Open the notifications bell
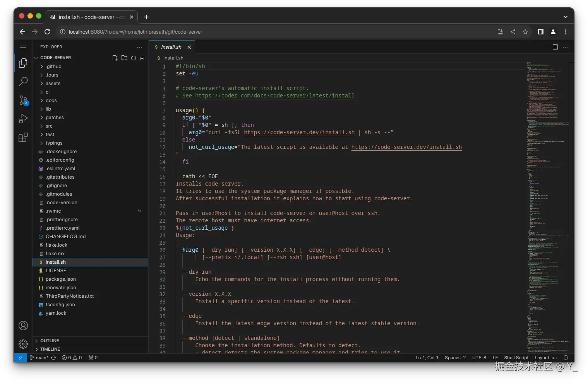The height and width of the screenshot is (382, 588). (x=565, y=358)
